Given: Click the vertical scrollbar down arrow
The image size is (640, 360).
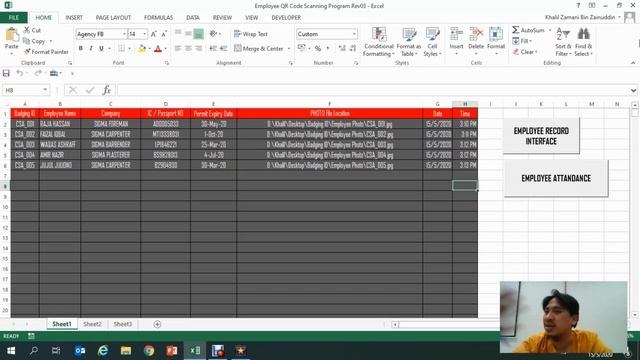Looking at the screenshot, I should 634,315.
